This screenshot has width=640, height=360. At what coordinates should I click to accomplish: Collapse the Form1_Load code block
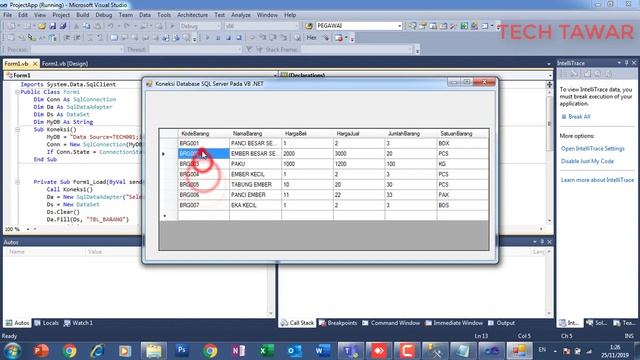click(18, 182)
